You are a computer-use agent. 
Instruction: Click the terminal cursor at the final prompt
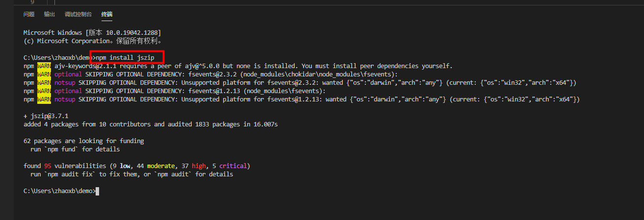98,191
